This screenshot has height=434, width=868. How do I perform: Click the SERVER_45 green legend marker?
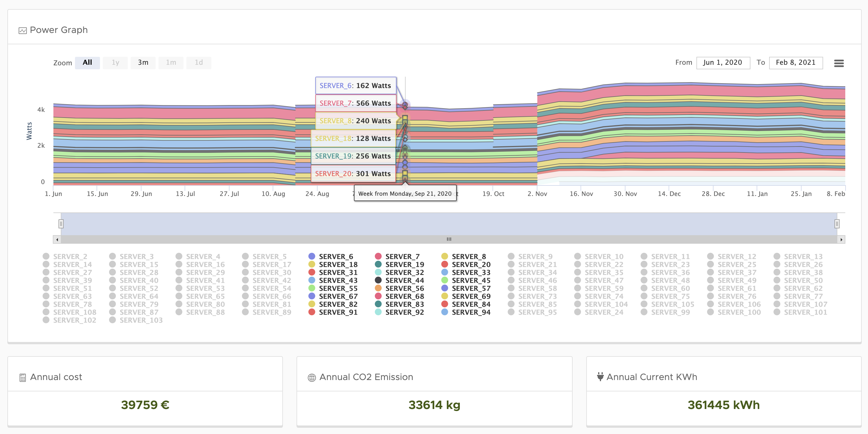[445, 280]
